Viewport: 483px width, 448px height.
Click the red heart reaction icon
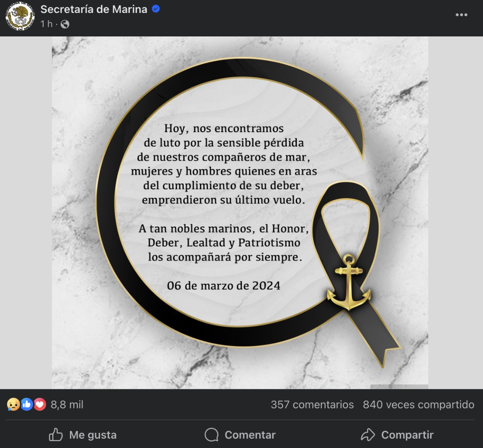pyautogui.click(x=40, y=404)
